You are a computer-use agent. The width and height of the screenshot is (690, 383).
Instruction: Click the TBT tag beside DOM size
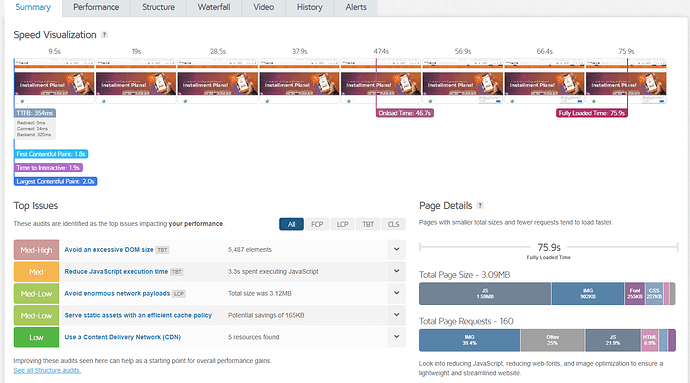point(162,250)
